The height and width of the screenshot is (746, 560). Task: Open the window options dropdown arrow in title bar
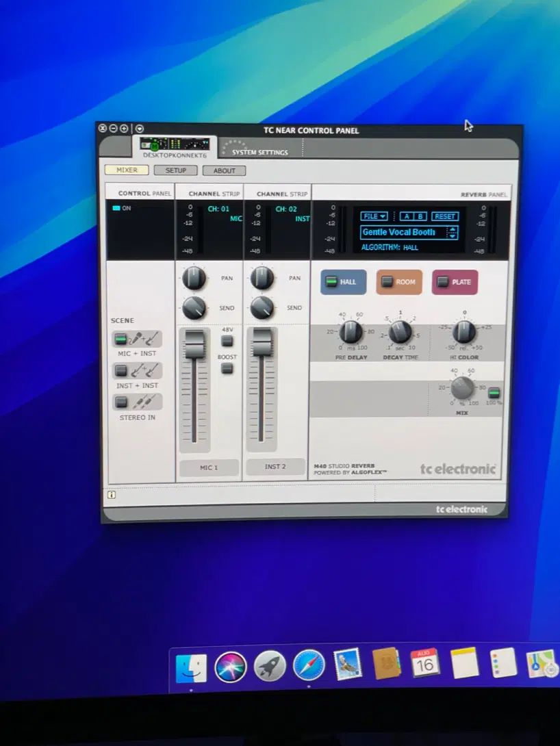tap(140, 128)
